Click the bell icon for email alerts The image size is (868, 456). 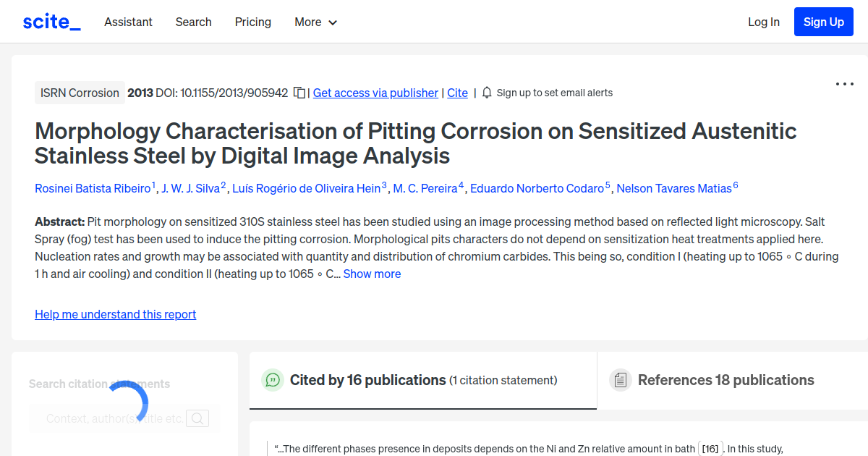tap(487, 93)
